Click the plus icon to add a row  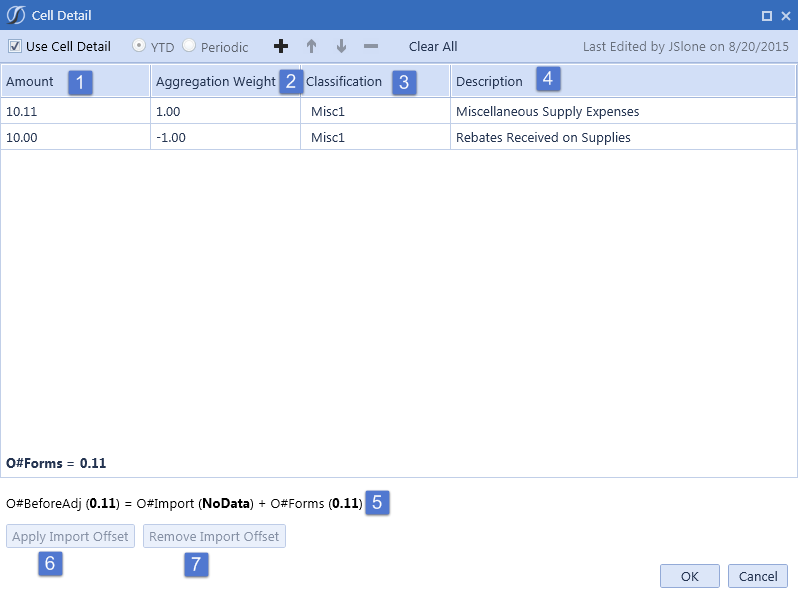281,47
